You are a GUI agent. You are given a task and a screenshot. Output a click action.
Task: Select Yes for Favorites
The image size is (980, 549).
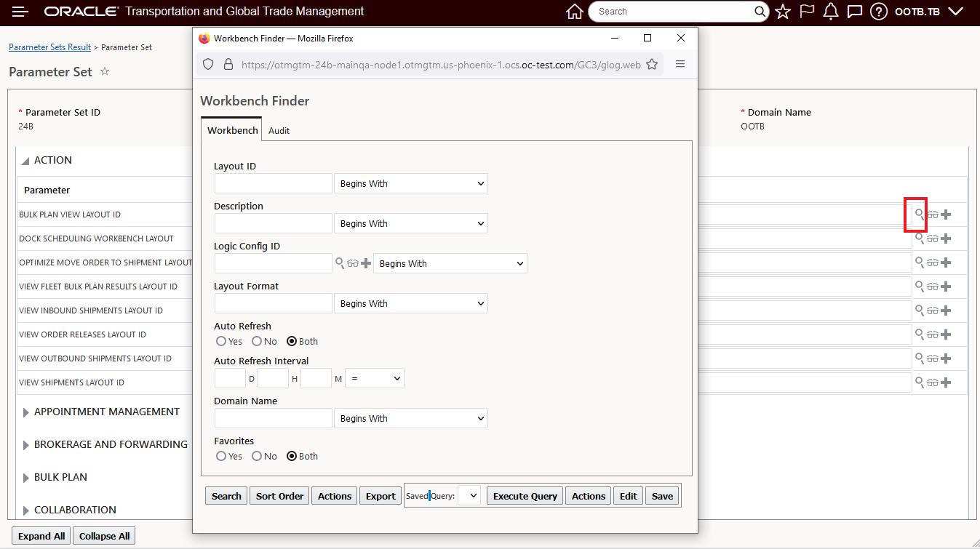[221, 456]
